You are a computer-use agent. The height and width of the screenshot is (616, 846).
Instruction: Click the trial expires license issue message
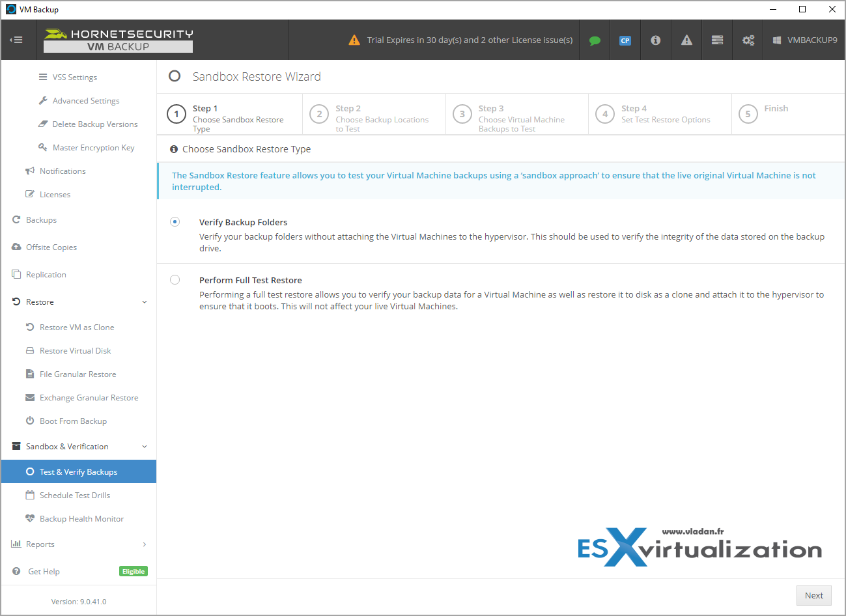pos(470,40)
